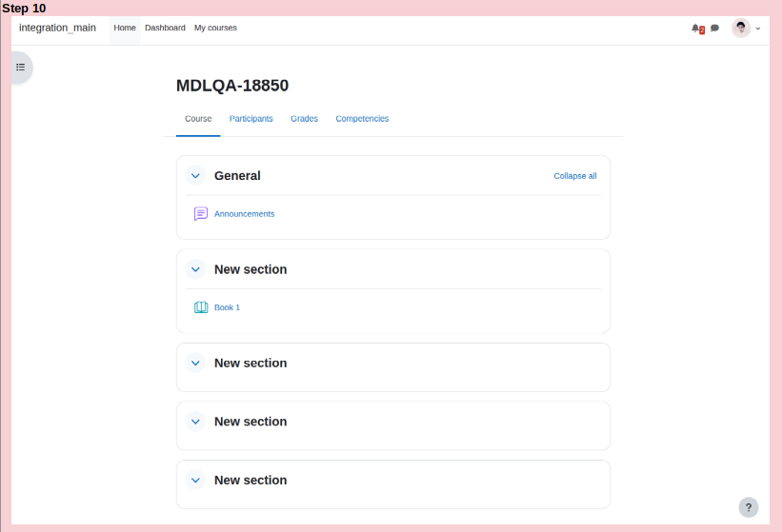The height and width of the screenshot is (532, 782).
Task: Click the integration_main site name
Action: [x=57, y=28]
